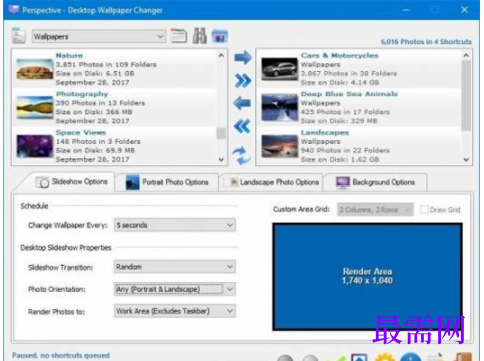
Task: Click the left list scrollbar thumb
Action: [x=221, y=133]
